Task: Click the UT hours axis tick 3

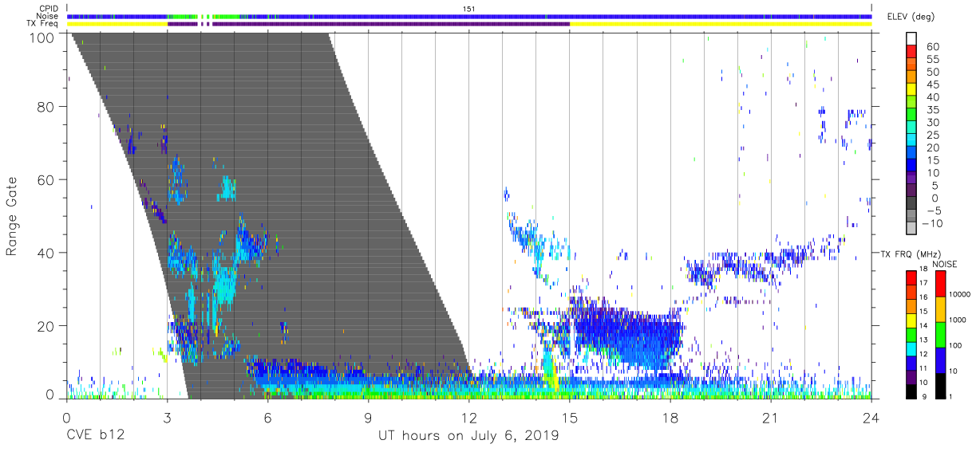Action: coord(167,417)
